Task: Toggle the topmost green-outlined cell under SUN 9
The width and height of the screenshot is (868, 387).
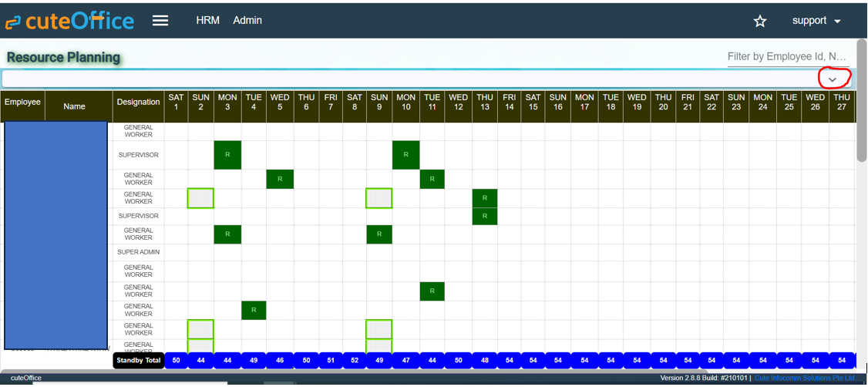Action: pos(378,198)
